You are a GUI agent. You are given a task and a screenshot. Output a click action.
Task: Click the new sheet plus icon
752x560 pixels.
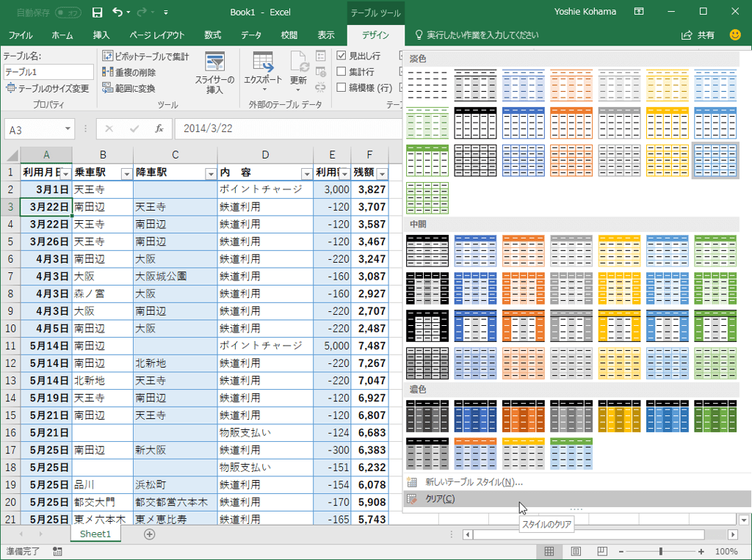[x=149, y=534]
